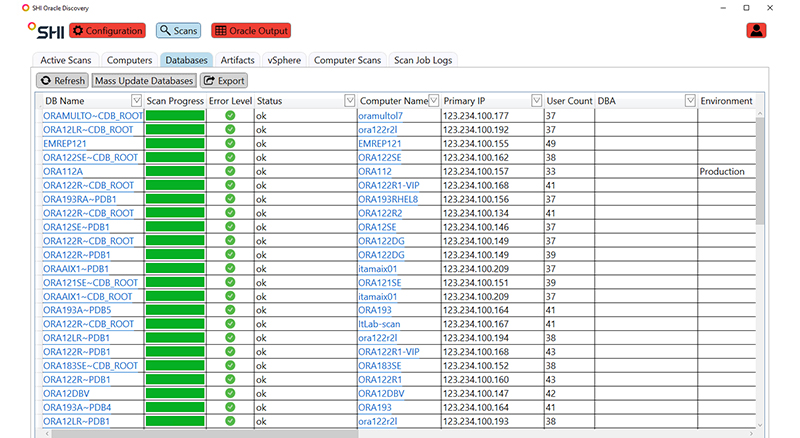Click the vertical scrollbar of the table
The width and height of the screenshot is (800, 438).
pos(759,250)
